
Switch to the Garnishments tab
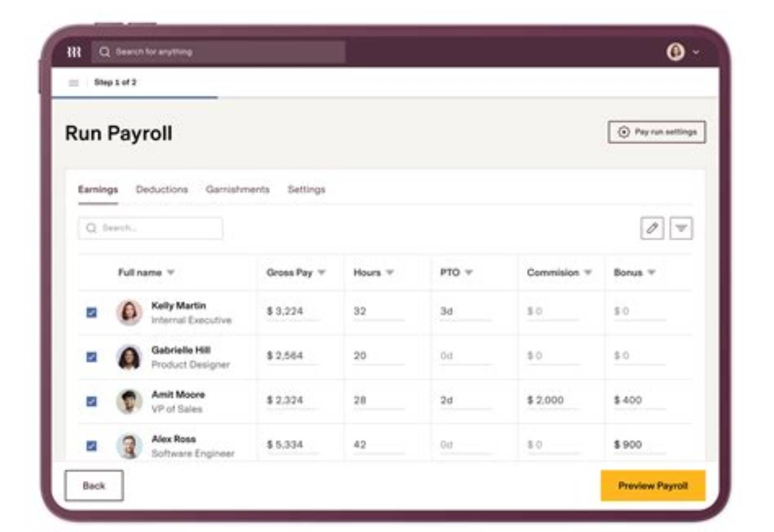point(238,190)
